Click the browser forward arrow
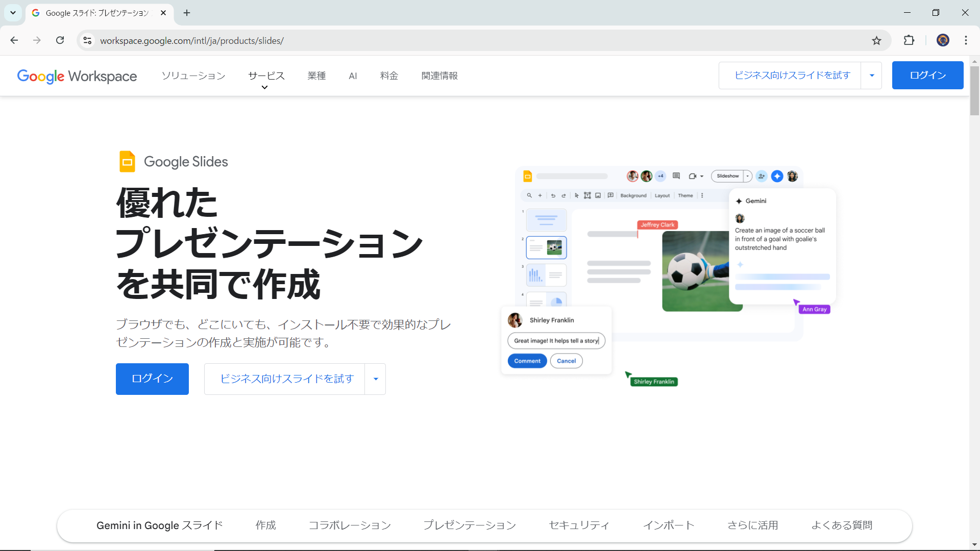This screenshot has height=551, width=980. (x=37, y=40)
